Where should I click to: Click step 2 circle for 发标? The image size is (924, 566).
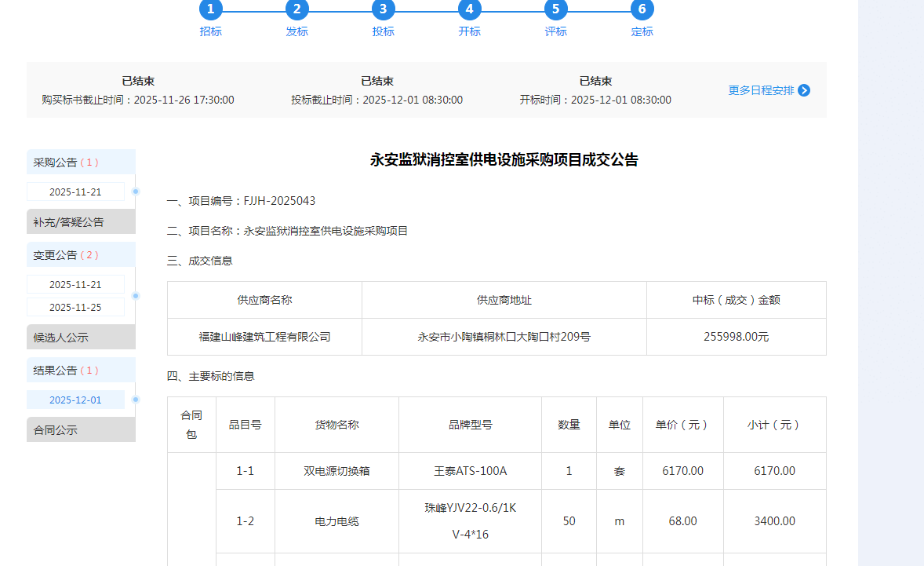296,9
